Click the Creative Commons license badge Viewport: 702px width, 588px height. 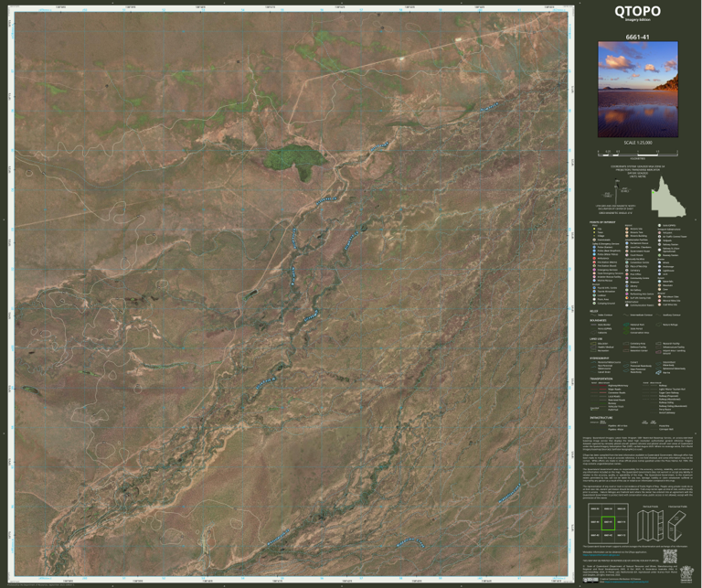click(x=590, y=580)
